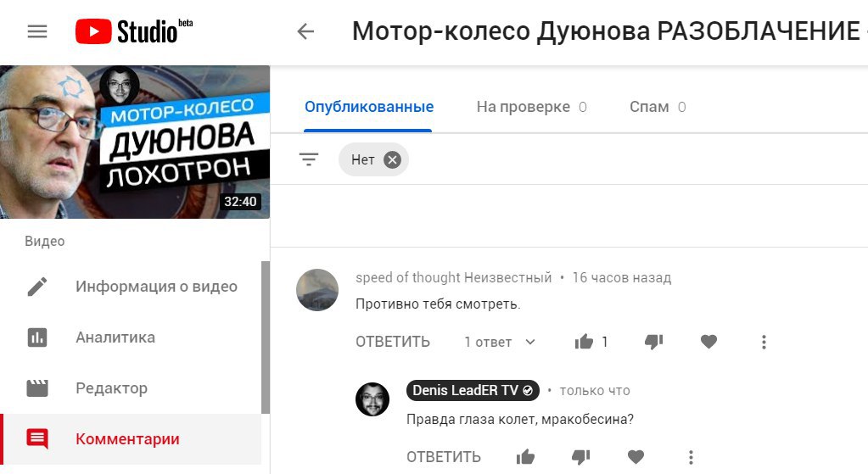Image resolution: width=868 pixels, height=474 pixels.
Task: Open more options for first comment
Action: click(x=764, y=342)
